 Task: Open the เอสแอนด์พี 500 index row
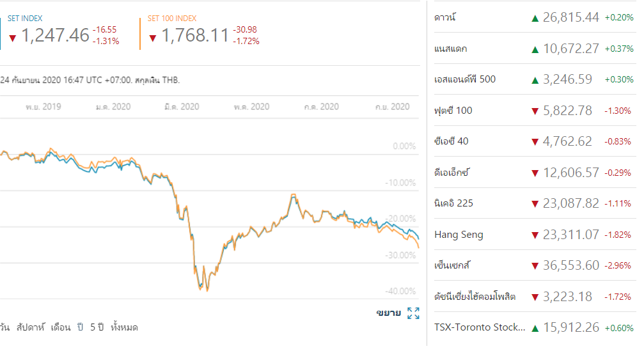(465, 79)
